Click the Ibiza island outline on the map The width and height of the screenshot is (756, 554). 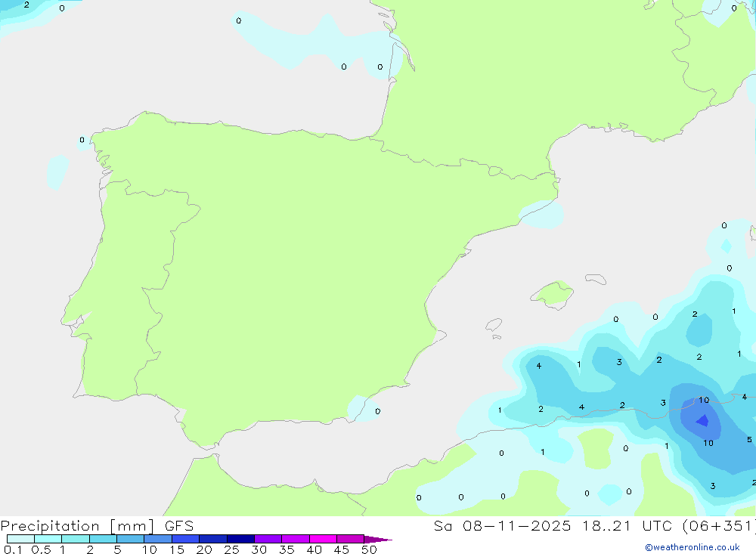494,324
